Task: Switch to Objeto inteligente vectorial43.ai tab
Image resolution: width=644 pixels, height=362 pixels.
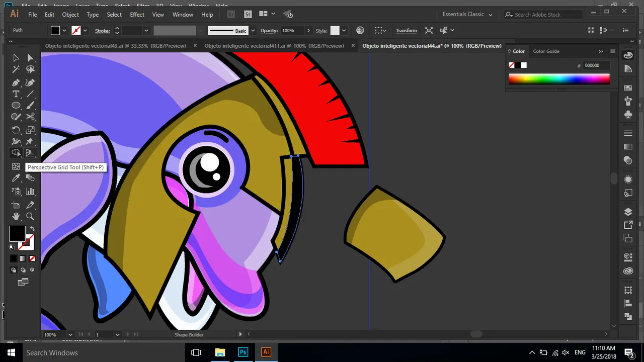Action: tap(115, 46)
